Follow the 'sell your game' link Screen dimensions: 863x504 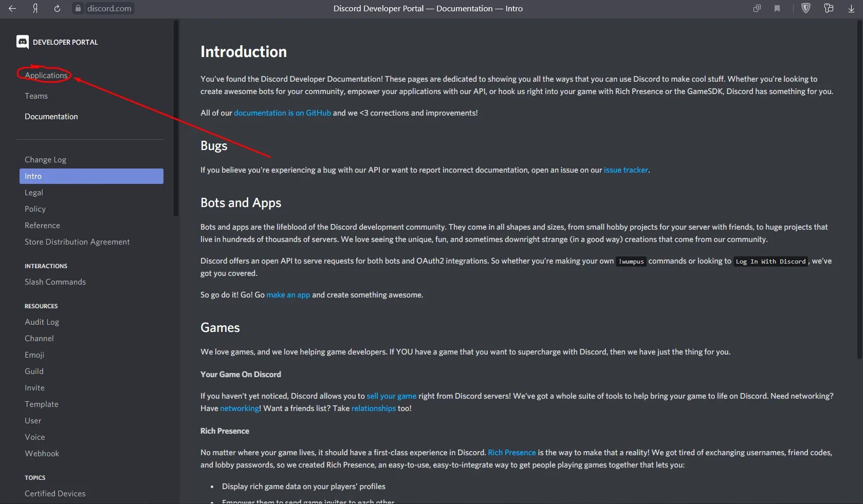pyautogui.click(x=391, y=396)
